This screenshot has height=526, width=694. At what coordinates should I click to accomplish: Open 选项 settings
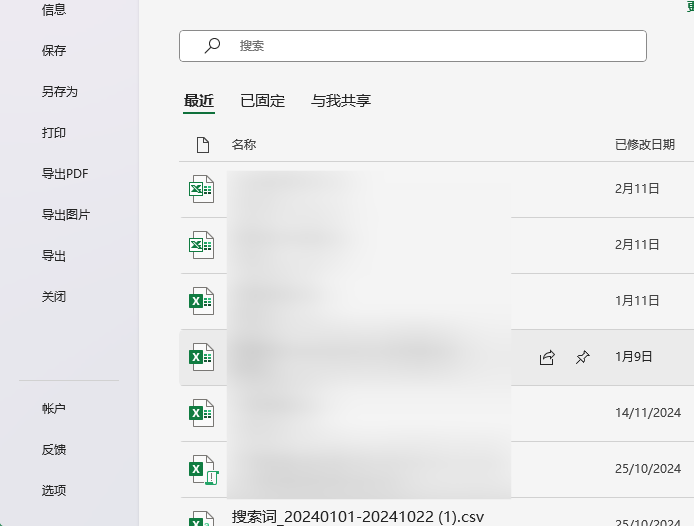coord(54,490)
